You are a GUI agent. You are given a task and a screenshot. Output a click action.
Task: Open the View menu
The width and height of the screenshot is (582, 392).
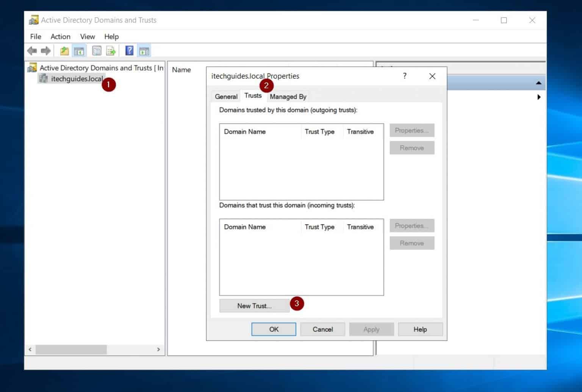pyautogui.click(x=87, y=36)
